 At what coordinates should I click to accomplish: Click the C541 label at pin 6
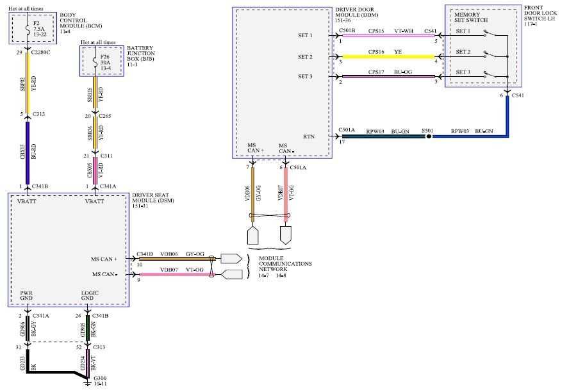pos(518,95)
